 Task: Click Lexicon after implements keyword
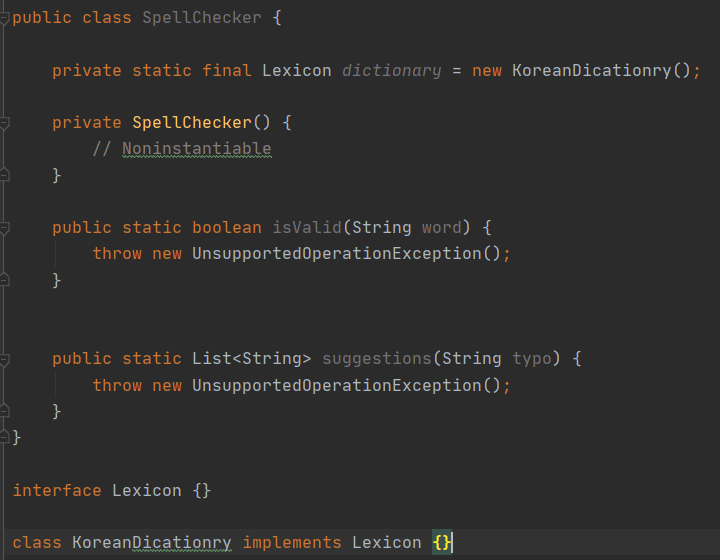387,543
